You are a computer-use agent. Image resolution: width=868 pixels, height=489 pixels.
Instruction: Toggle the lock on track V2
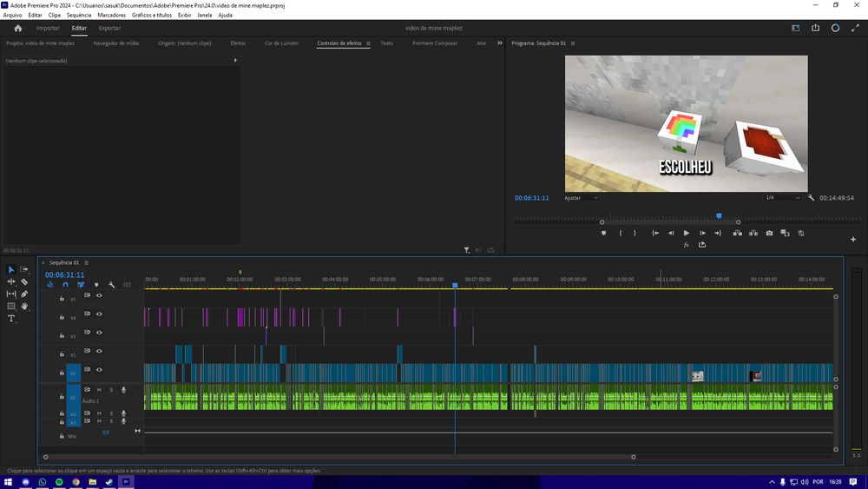pyautogui.click(x=62, y=354)
